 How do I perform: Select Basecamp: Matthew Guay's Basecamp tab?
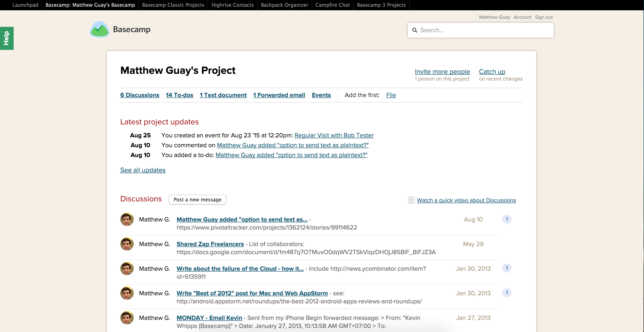pyautogui.click(x=90, y=5)
